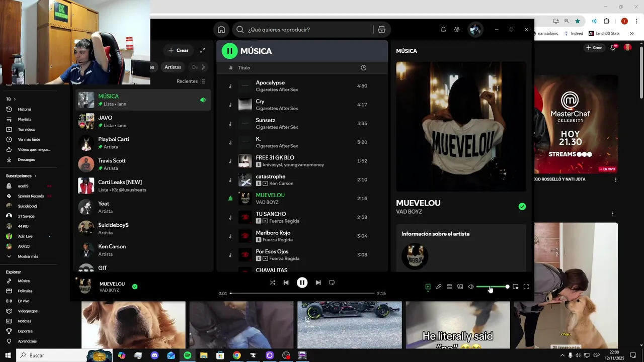The image size is (644, 362).
Task: Toggle shuffle in the player bar
Action: click(272, 283)
